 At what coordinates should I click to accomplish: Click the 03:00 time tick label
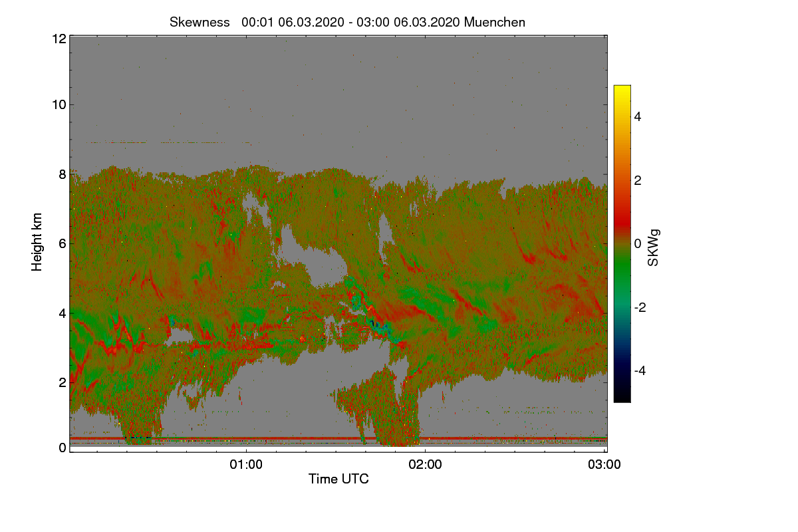604,464
